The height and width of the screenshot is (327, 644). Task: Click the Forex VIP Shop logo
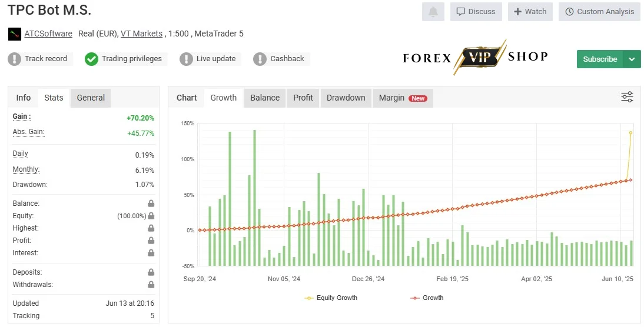point(476,57)
